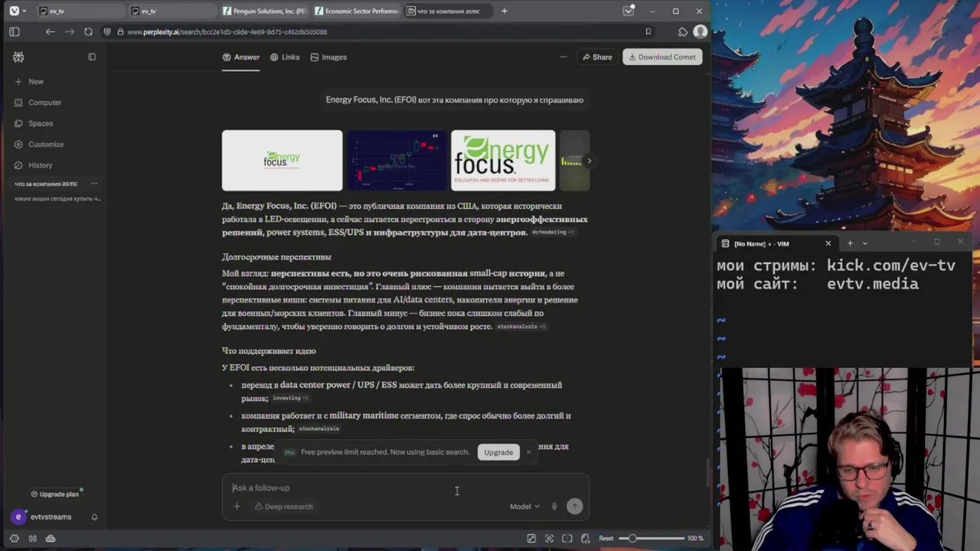Open the Economic Sector Performance browser tab
Viewport: 980px width, 551px height.
[357, 11]
